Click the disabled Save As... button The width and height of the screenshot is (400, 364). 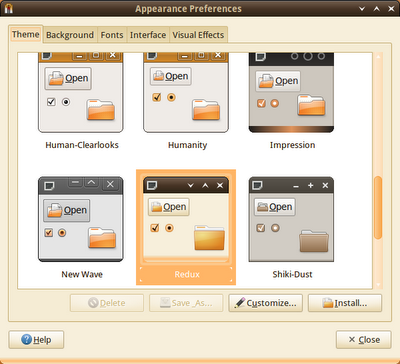pyautogui.click(x=186, y=303)
